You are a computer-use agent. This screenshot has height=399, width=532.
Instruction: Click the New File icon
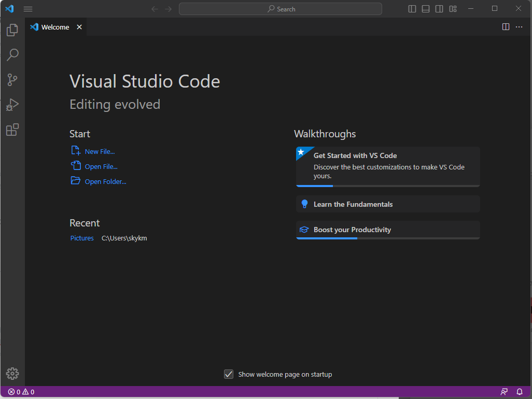(76, 150)
